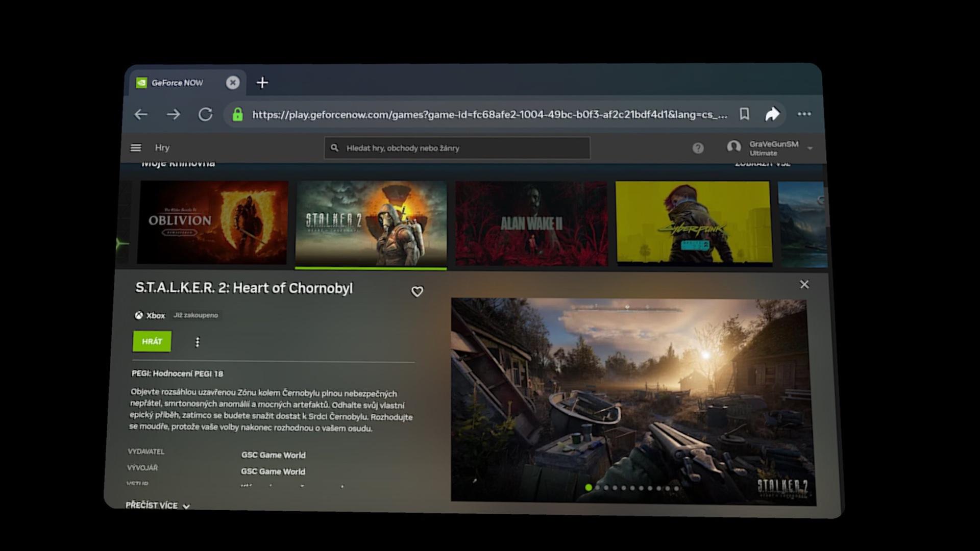The height and width of the screenshot is (551, 980).
Task: Click the PEGI 18 rating text
Action: (178, 373)
